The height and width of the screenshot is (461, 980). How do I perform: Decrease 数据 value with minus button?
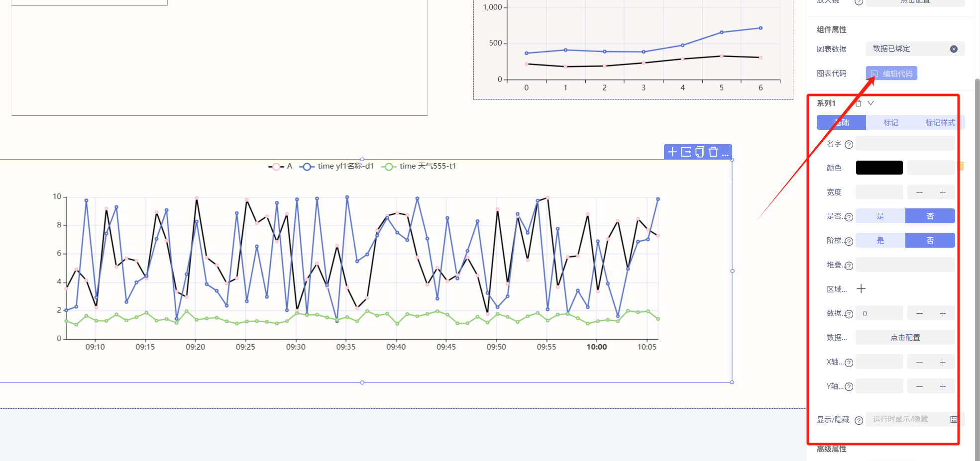pos(919,313)
